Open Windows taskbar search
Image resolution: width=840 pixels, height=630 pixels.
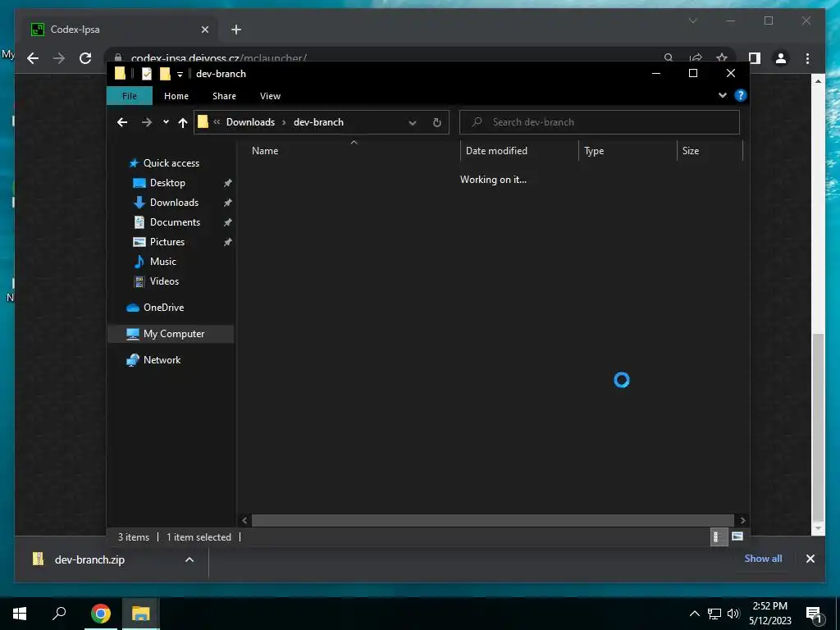tap(59, 614)
